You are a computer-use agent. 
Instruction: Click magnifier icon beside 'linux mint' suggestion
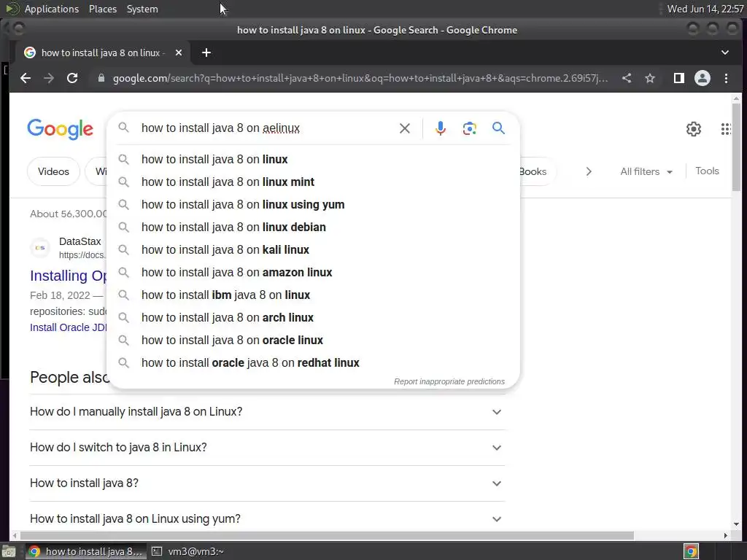pos(123,182)
